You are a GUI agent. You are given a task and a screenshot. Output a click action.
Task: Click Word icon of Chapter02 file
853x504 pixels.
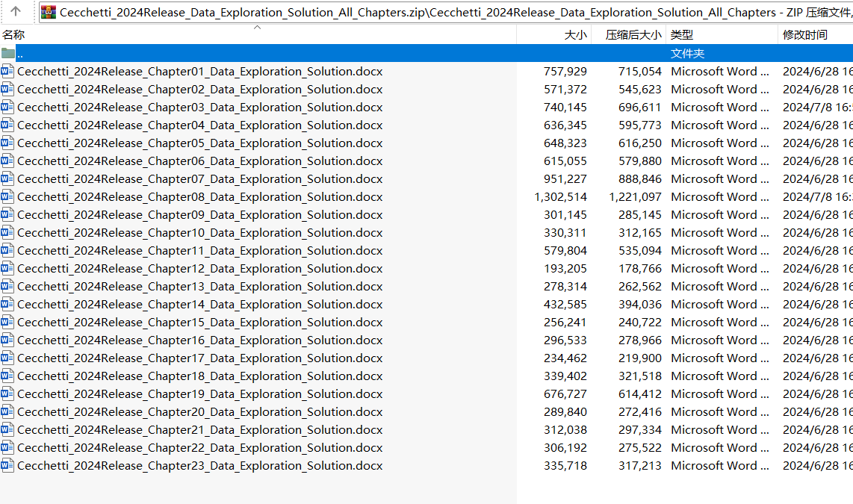tap(7, 89)
